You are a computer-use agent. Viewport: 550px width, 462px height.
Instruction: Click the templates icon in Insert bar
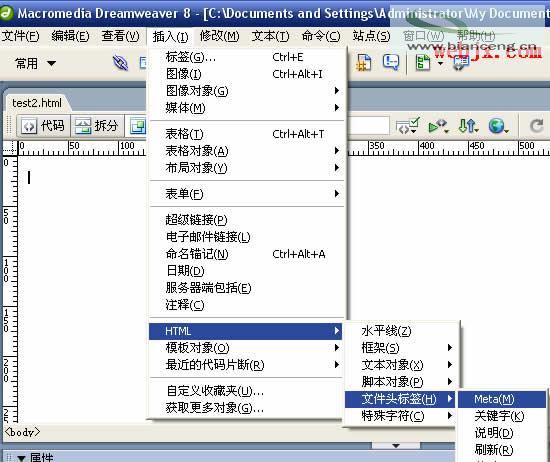click(423, 63)
